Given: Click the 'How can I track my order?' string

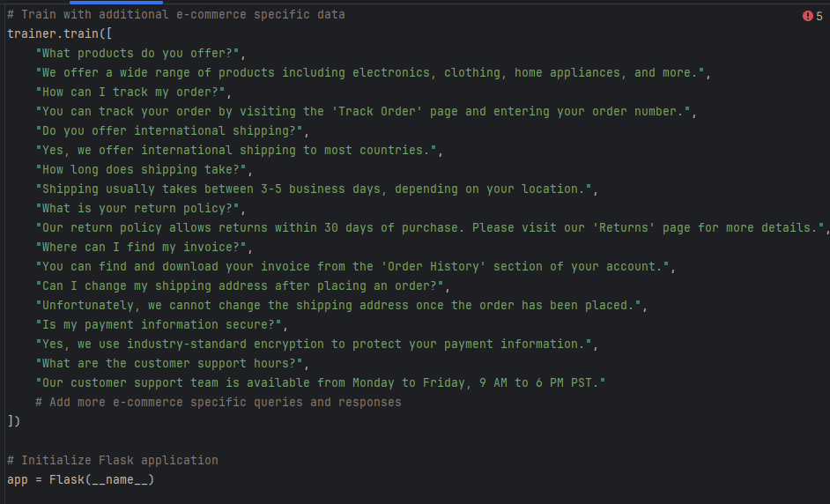Looking at the screenshot, I should click(x=133, y=93).
